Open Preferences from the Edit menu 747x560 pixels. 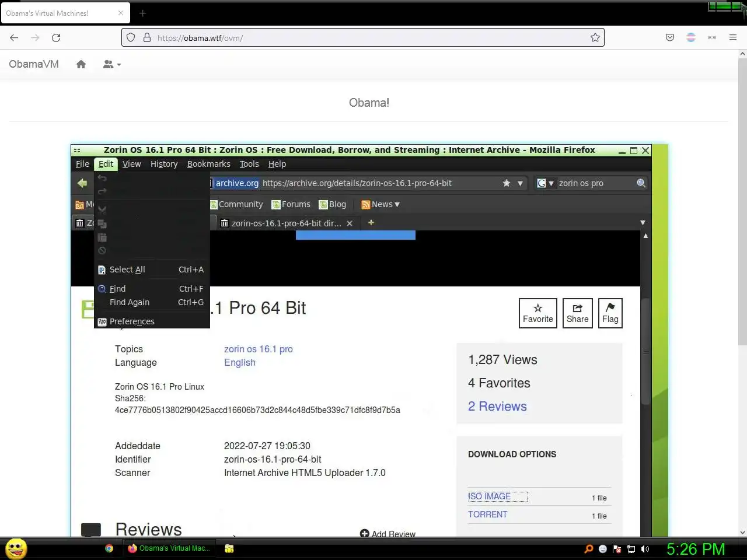tap(151, 321)
